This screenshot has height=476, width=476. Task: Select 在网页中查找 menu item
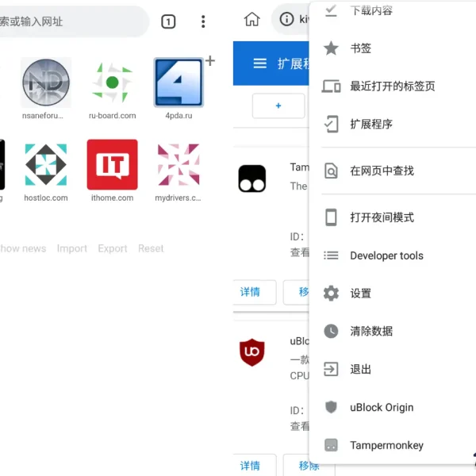382,171
